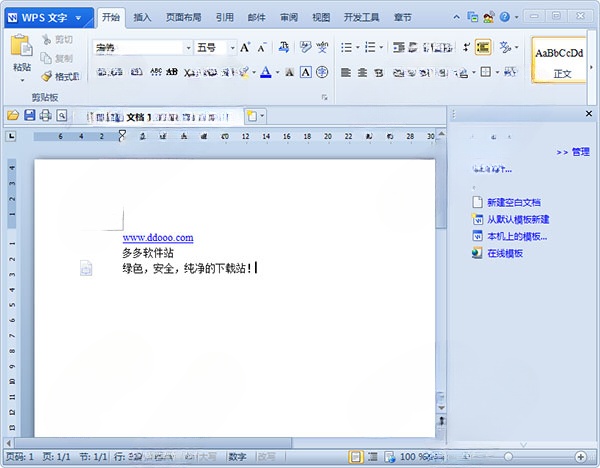This screenshot has width=600, height=468.
Task: Apply character border with boxed A icon
Action: 305,72
